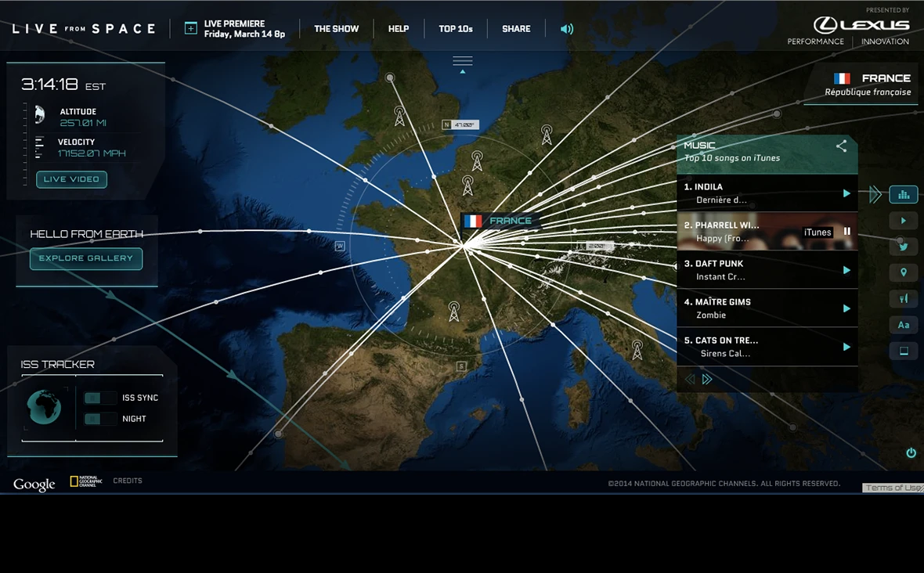Select the antenna marker over Ireland
Viewport: 924px width, 573px height.
click(x=399, y=116)
